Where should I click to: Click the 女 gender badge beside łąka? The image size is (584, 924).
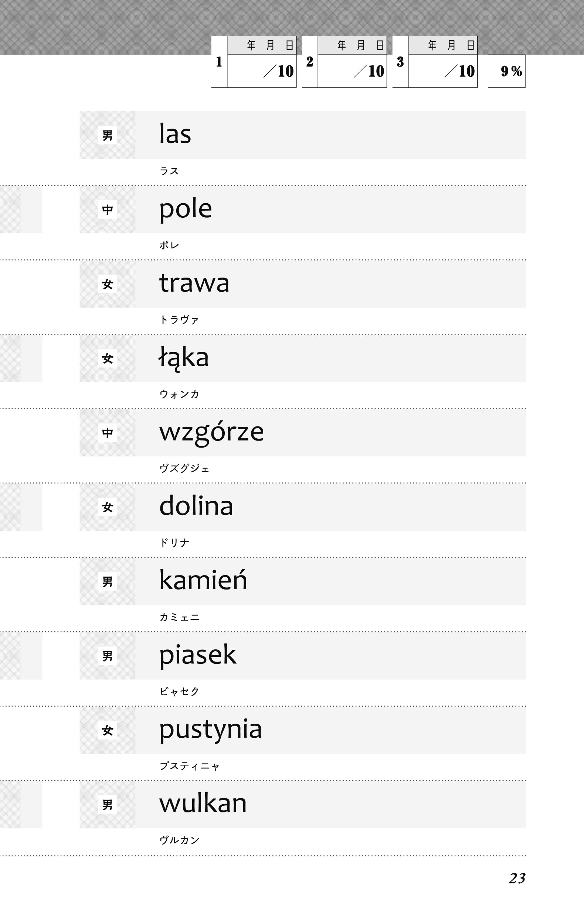(x=108, y=359)
